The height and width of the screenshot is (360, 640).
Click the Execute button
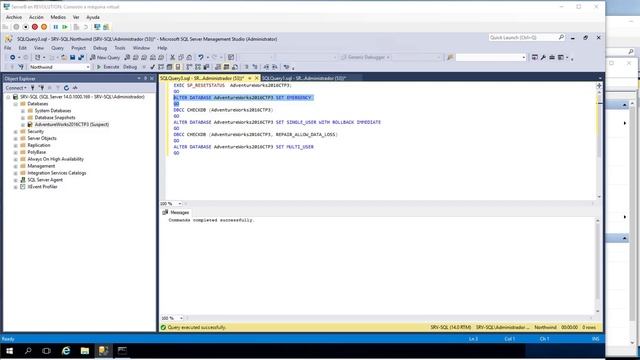tap(108, 67)
